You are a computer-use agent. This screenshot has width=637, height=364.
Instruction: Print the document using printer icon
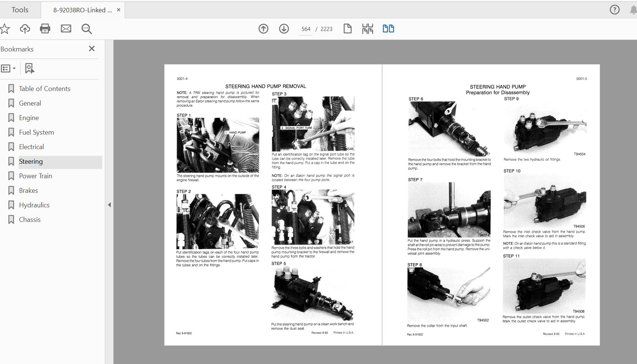45,29
